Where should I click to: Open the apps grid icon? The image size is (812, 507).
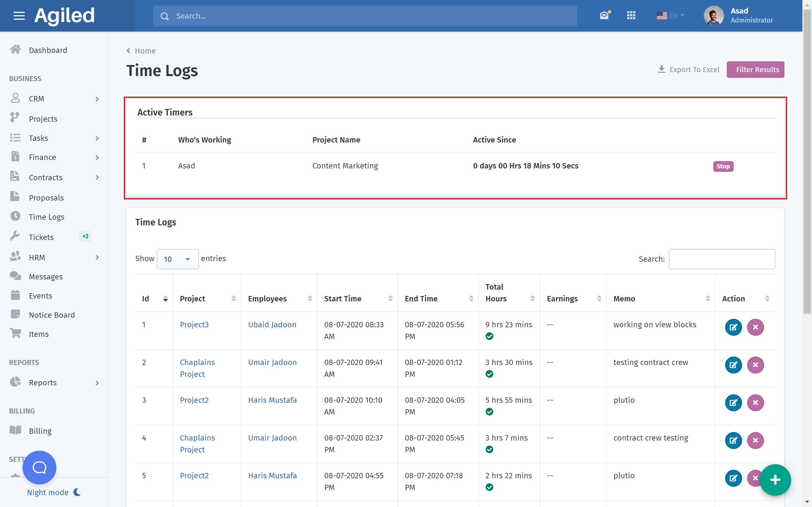coord(631,15)
